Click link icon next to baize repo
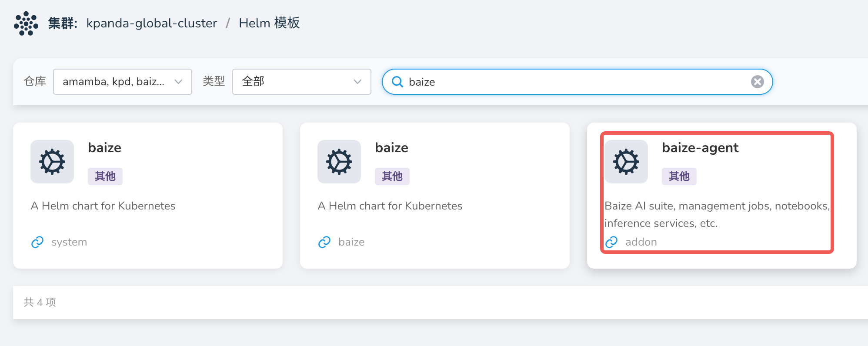This screenshot has height=346, width=868. (x=324, y=242)
